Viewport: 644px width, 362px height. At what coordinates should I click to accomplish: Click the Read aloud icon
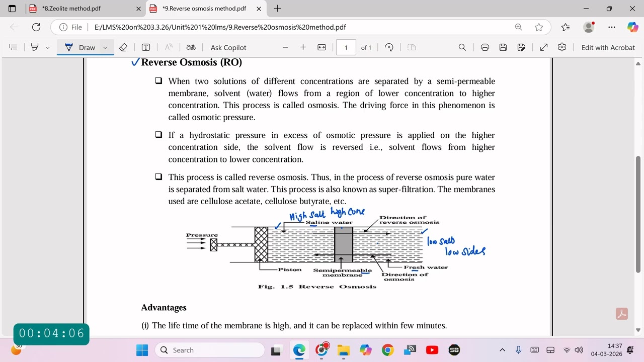[x=169, y=47]
